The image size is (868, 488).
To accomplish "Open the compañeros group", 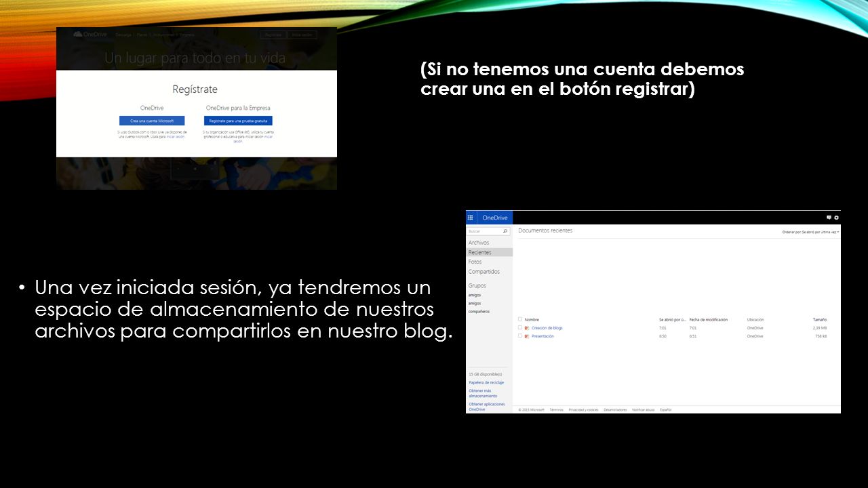I will 479,311.
